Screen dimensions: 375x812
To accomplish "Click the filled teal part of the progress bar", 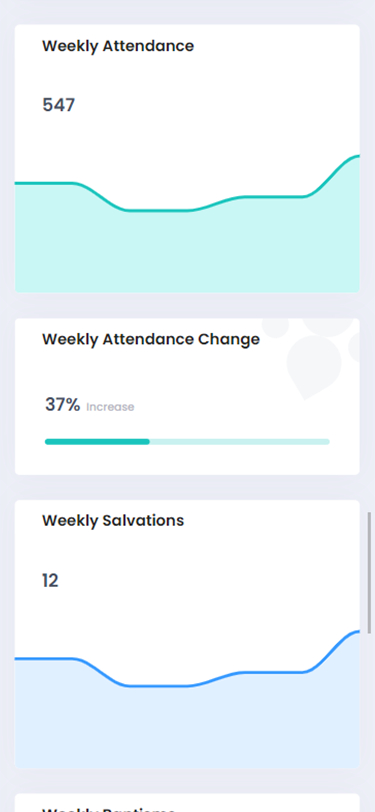I will point(97,442).
